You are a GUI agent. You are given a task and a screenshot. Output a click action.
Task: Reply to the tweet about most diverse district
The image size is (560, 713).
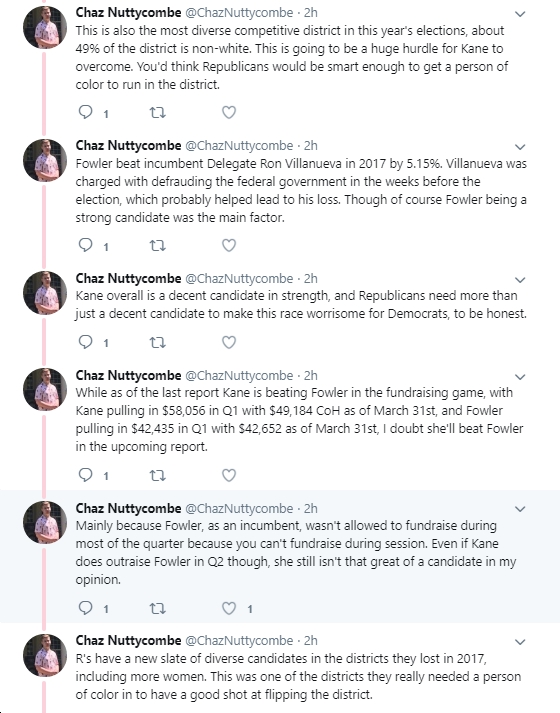click(85, 112)
